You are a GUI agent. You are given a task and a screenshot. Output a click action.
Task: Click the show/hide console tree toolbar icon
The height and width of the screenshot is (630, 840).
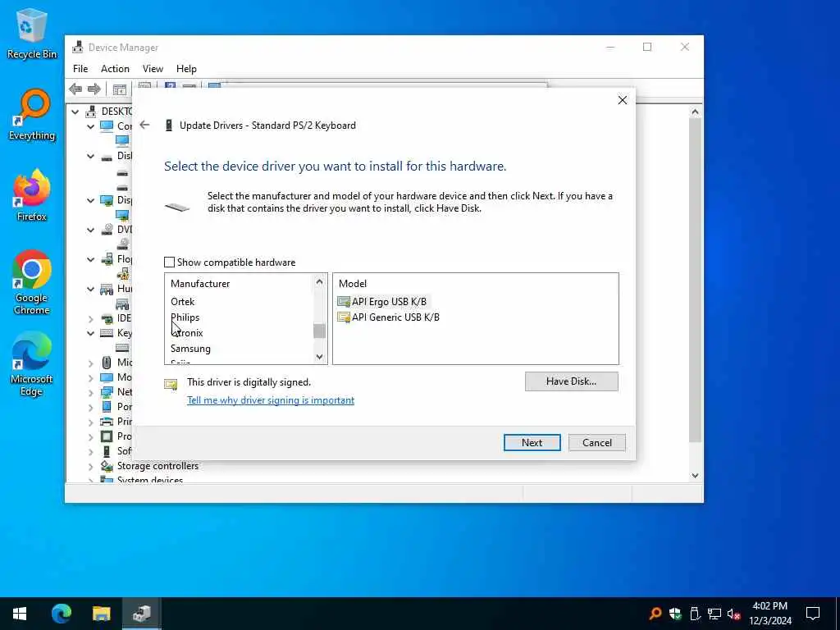pyautogui.click(x=120, y=89)
